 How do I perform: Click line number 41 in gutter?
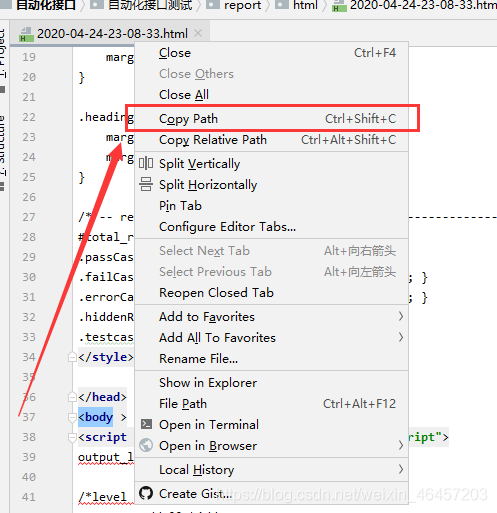pyautogui.click(x=29, y=497)
